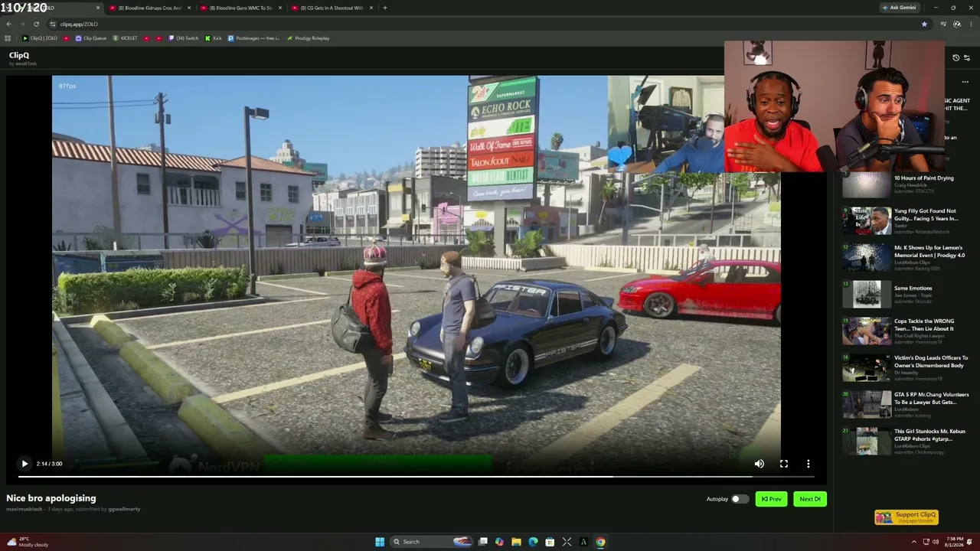The image size is (980, 551).
Task: Select 'GTA 5 RP Mr.Chang Volunteers' clip
Action: point(931,398)
